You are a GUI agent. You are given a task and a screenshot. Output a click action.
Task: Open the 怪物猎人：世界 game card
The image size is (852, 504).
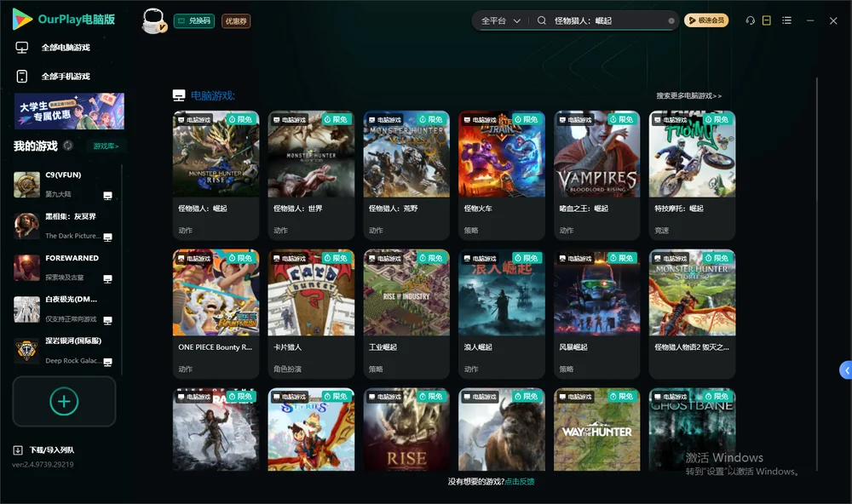point(311,175)
